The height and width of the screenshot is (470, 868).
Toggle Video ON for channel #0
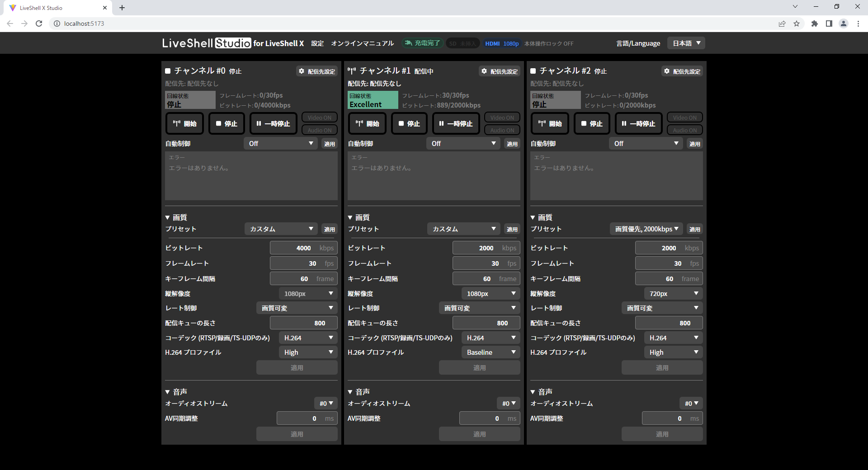pos(319,117)
